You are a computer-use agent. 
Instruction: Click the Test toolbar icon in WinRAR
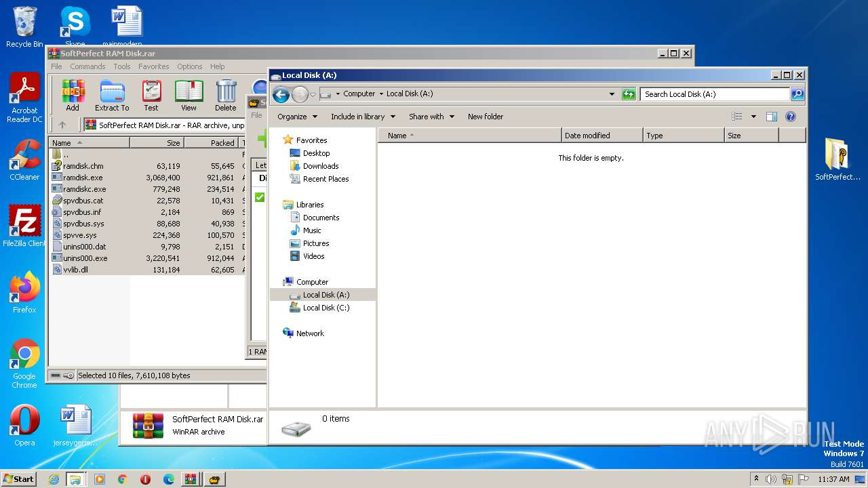[151, 96]
